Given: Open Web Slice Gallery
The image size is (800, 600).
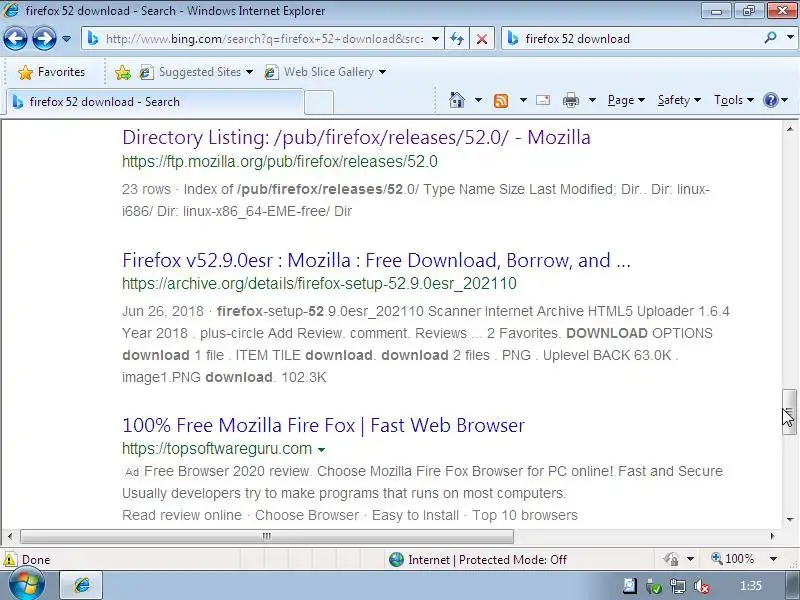Looking at the screenshot, I should (x=325, y=72).
